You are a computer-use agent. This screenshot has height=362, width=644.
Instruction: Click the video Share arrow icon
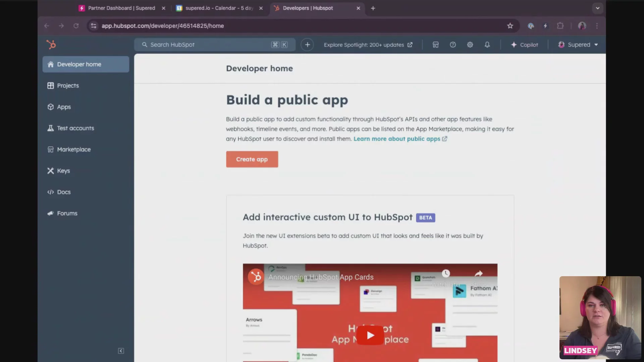pos(479,274)
